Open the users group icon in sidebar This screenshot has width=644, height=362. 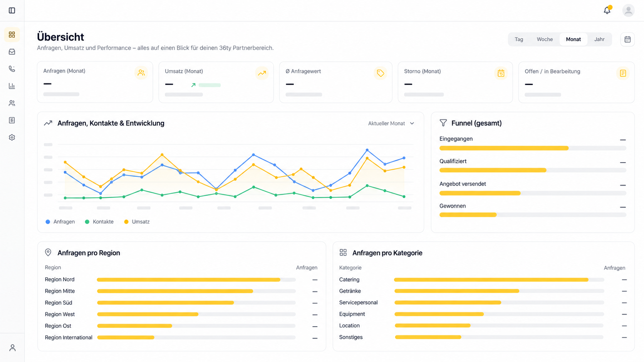(x=12, y=103)
